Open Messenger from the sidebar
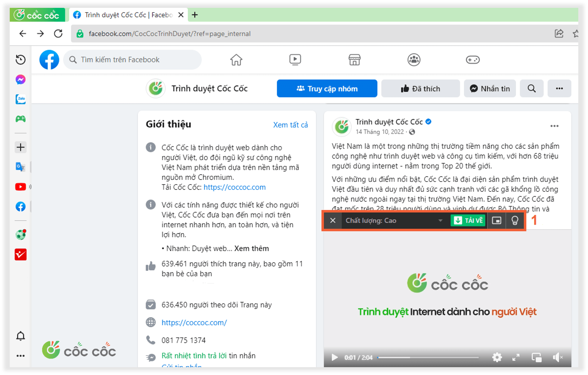Screen dimensions: 588x375 (x=21, y=79)
